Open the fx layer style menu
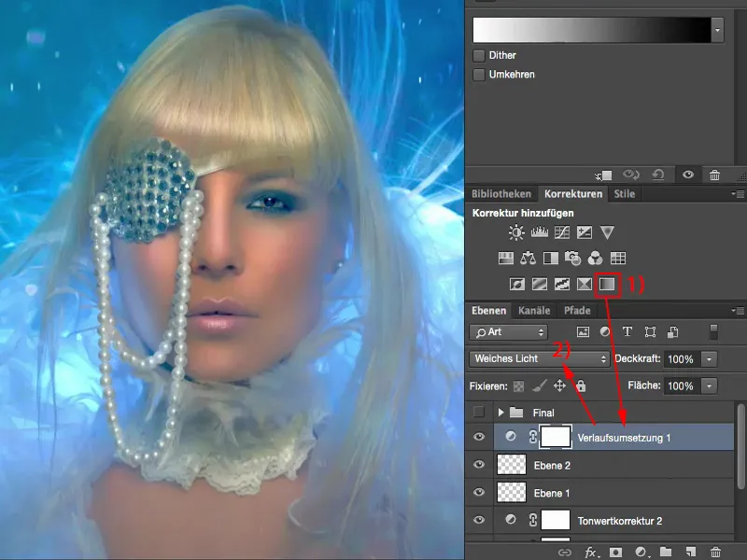Screen dimensions: 747x560 [x=591, y=553]
